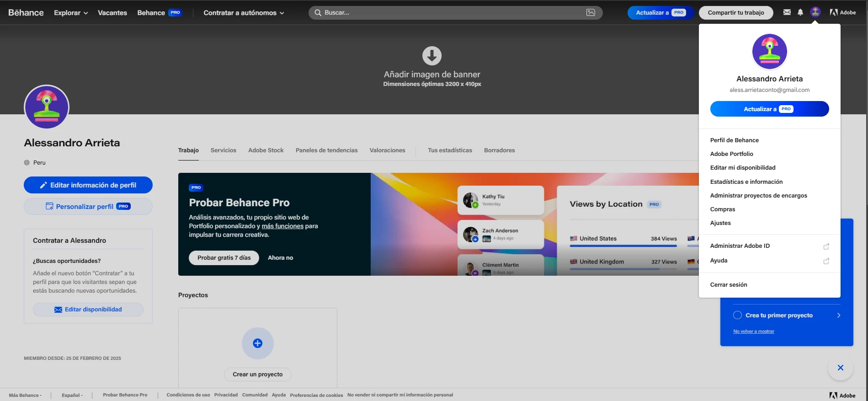The width and height of the screenshot is (868, 401).
Task: Click the Behance logo
Action: tap(26, 13)
